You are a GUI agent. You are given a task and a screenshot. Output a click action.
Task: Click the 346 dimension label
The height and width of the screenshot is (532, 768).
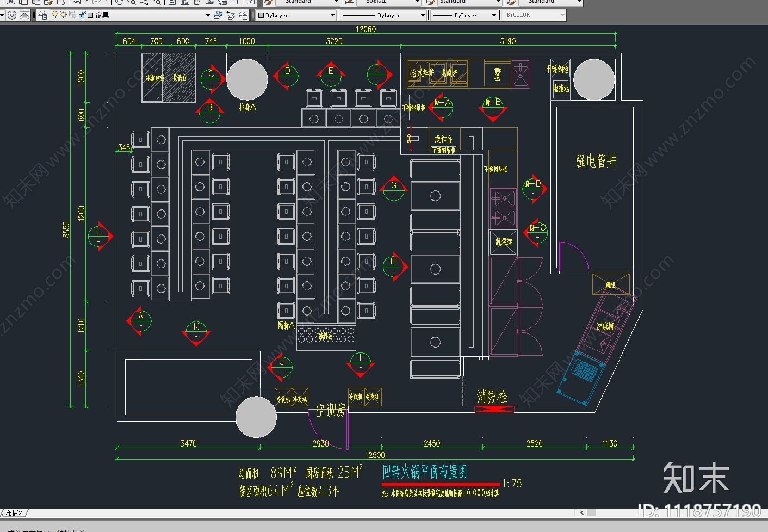coord(124,147)
